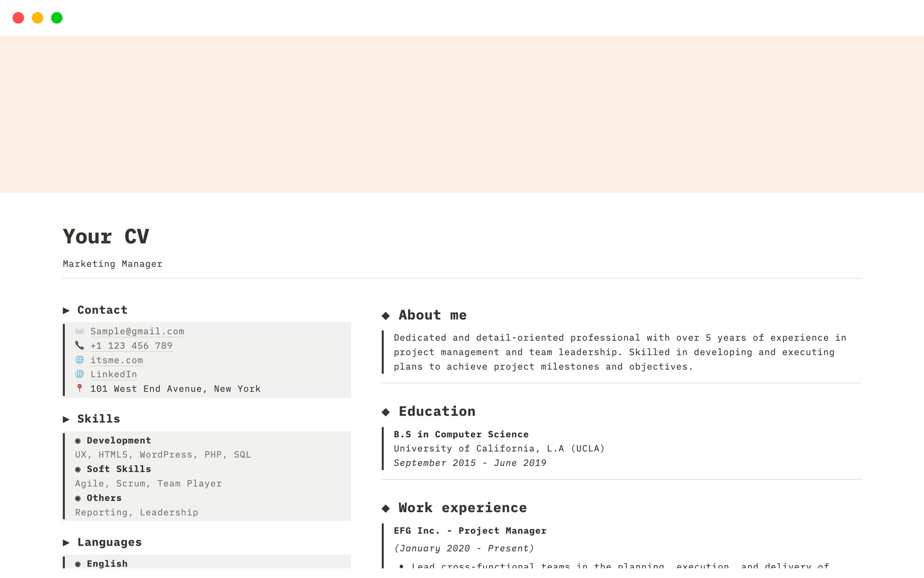Click the envelope icon beside the email address

pos(79,331)
